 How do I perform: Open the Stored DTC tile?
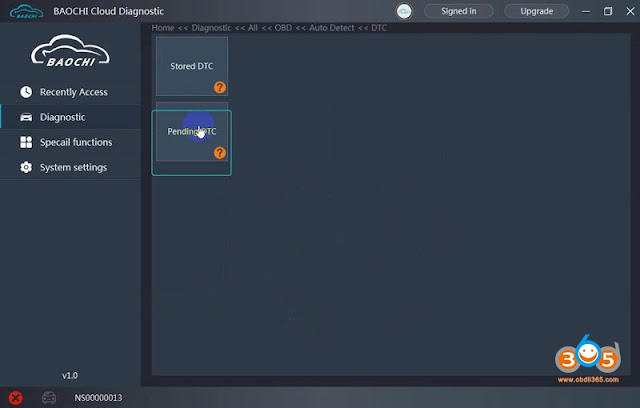click(191, 66)
